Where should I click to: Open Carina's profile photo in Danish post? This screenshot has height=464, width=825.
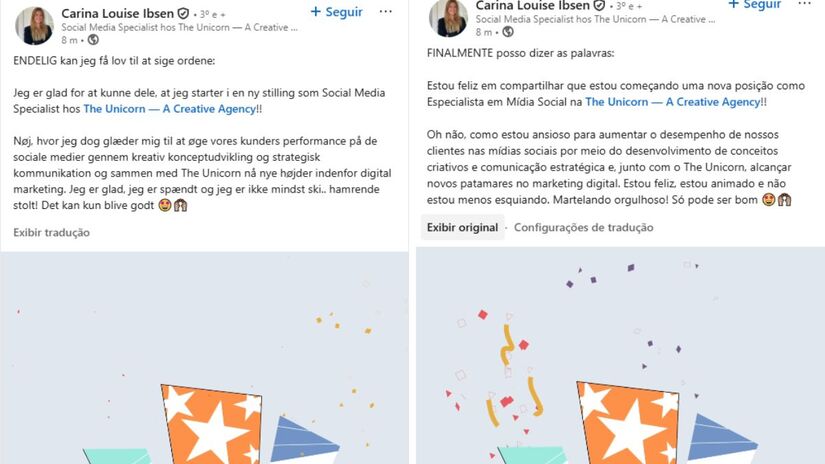[34, 26]
